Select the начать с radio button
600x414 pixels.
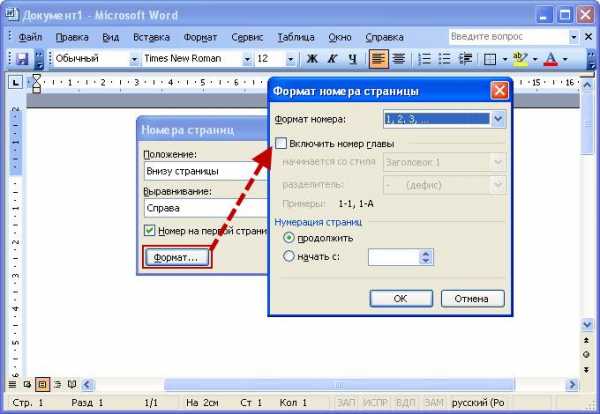point(289,256)
